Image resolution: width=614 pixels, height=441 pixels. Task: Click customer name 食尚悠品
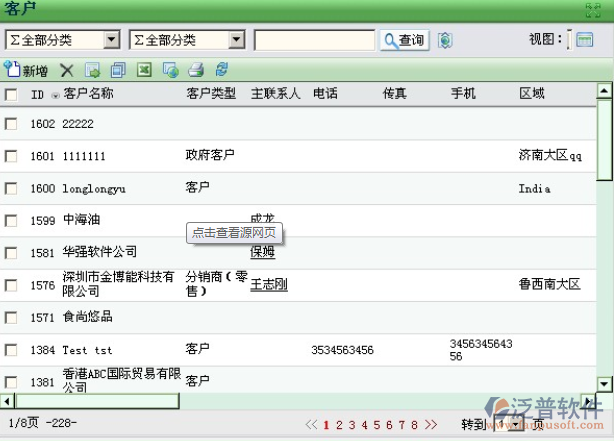(x=88, y=316)
